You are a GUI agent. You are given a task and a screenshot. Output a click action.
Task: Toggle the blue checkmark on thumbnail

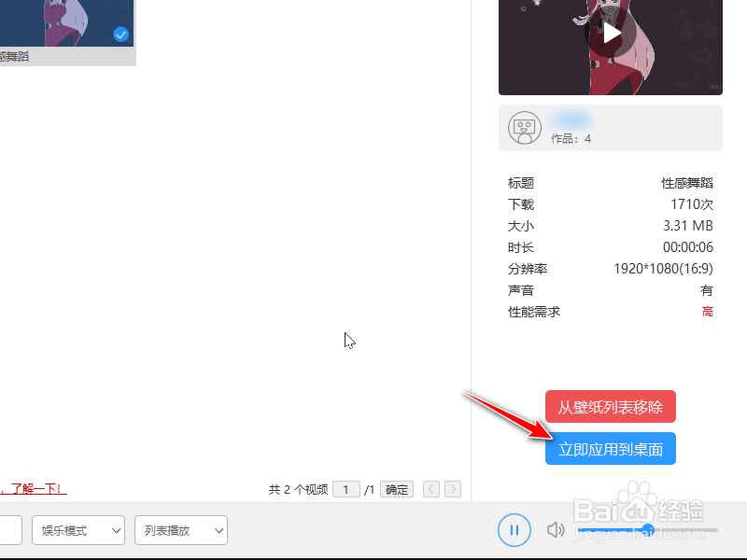click(121, 35)
